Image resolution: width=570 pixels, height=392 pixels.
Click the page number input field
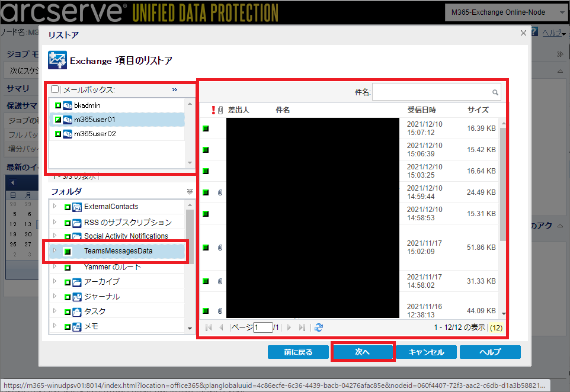(x=263, y=327)
